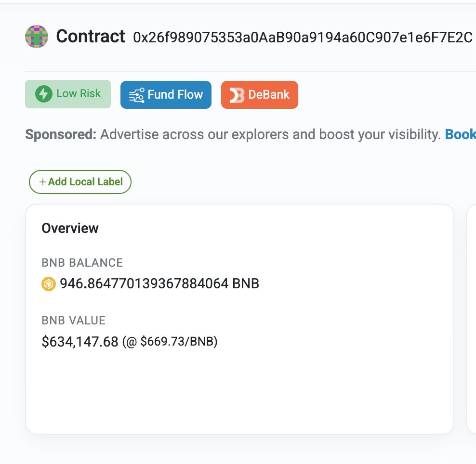476x464 pixels.
Task: Click the Contract heading text
Action: click(x=91, y=37)
